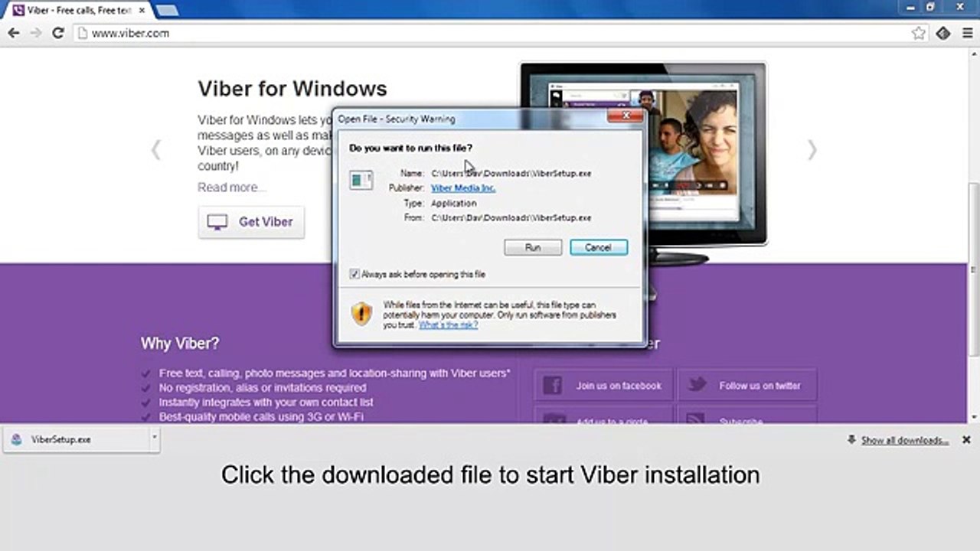Click Follow us on twitter
The height and width of the screenshot is (551, 980).
coord(746,386)
